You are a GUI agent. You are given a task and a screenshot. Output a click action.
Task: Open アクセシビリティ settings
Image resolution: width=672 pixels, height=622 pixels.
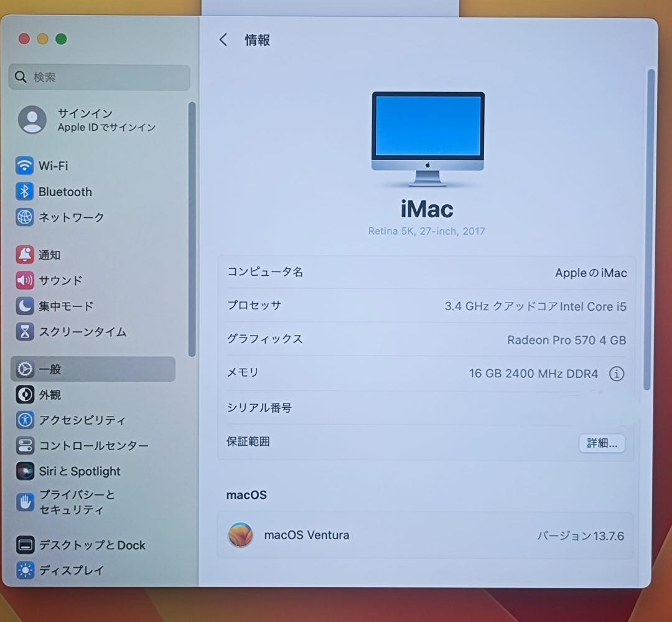(x=24, y=420)
